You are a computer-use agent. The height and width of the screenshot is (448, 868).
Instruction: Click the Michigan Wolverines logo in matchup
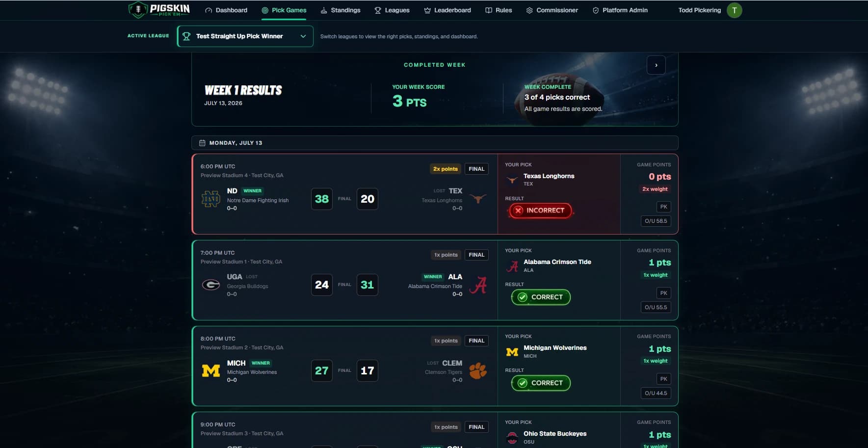(211, 370)
